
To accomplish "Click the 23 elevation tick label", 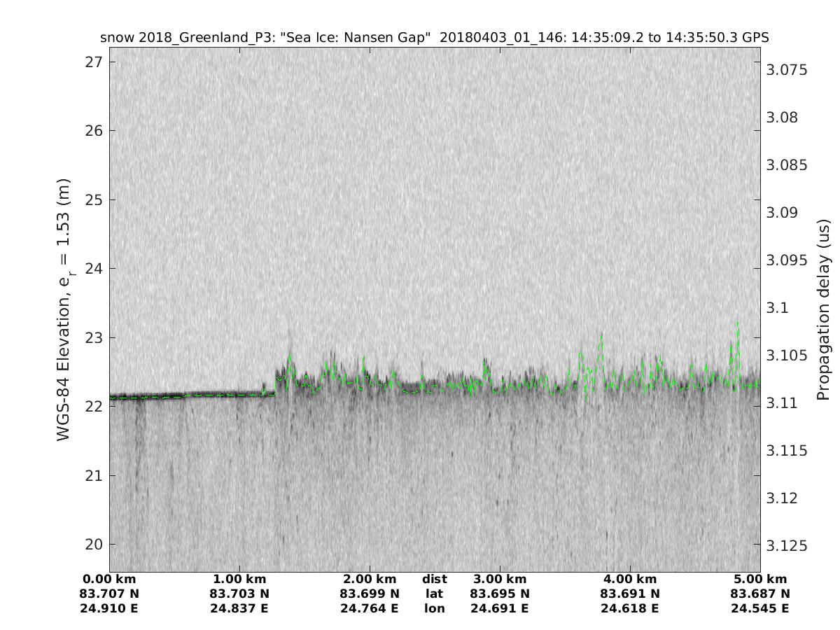I will click(x=92, y=337).
